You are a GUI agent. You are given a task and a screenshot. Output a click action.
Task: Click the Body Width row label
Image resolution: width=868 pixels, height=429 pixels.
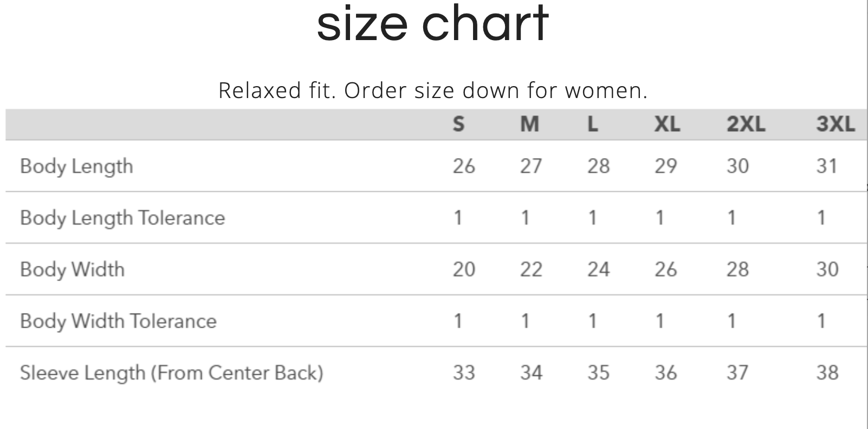tap(72, 269)
